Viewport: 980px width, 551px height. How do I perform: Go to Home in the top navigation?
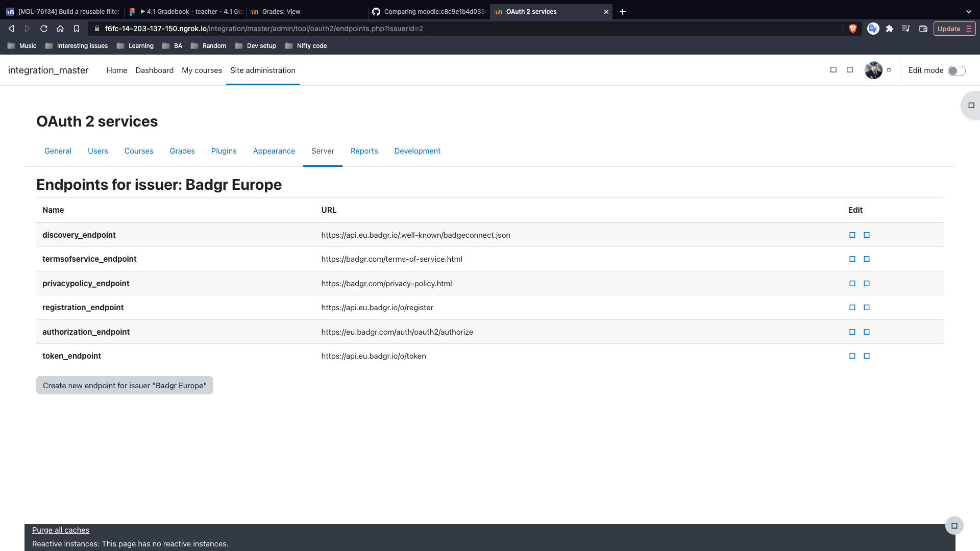tap(117, 70)
